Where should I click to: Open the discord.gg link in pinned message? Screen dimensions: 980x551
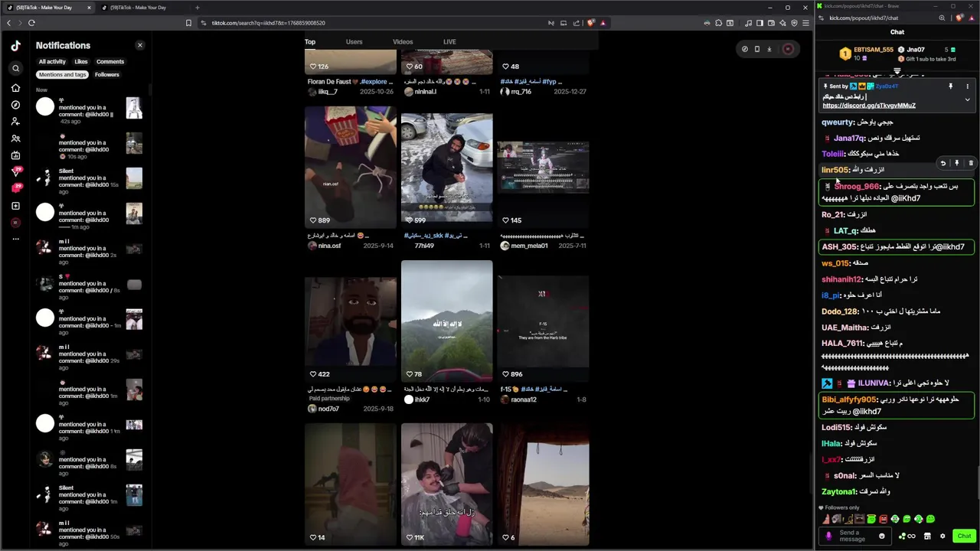(x=869, y=106)
